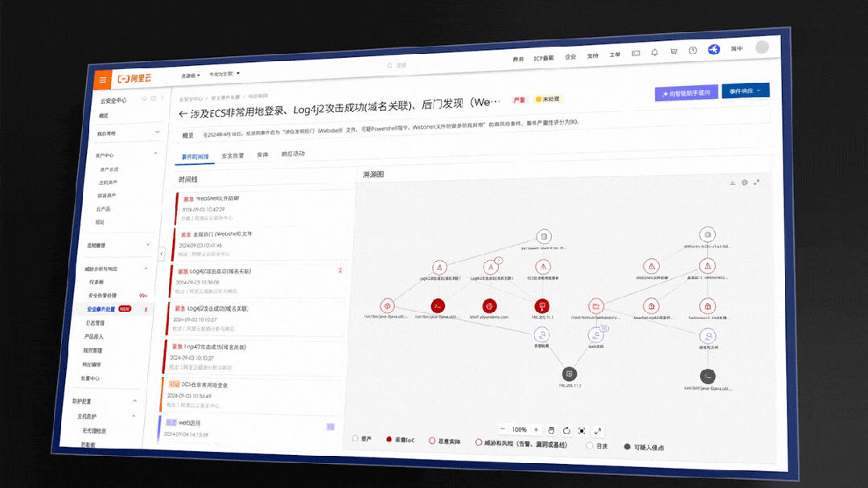Open 日志管理 in the sidebar
The height and width of the screenshot is (488, 868).
[95, 323]
